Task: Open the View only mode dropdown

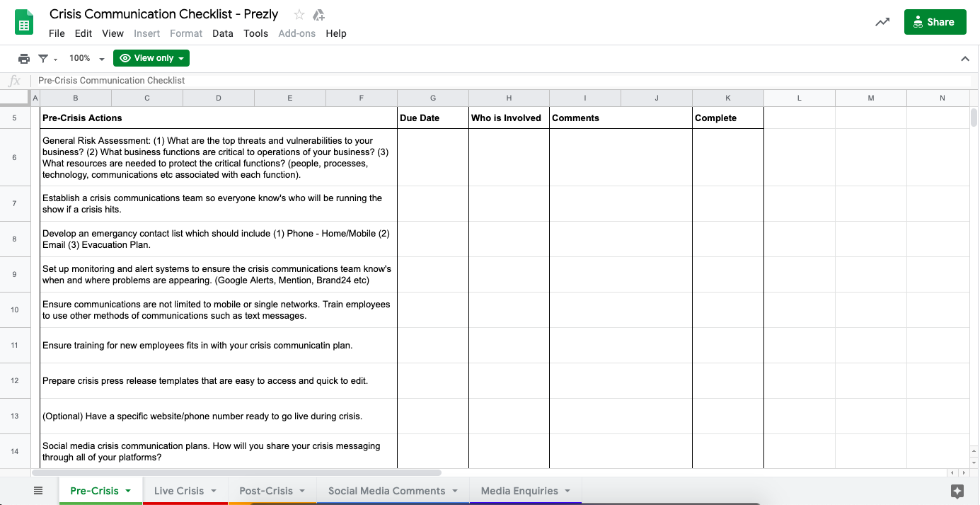Action: [151, 58]
